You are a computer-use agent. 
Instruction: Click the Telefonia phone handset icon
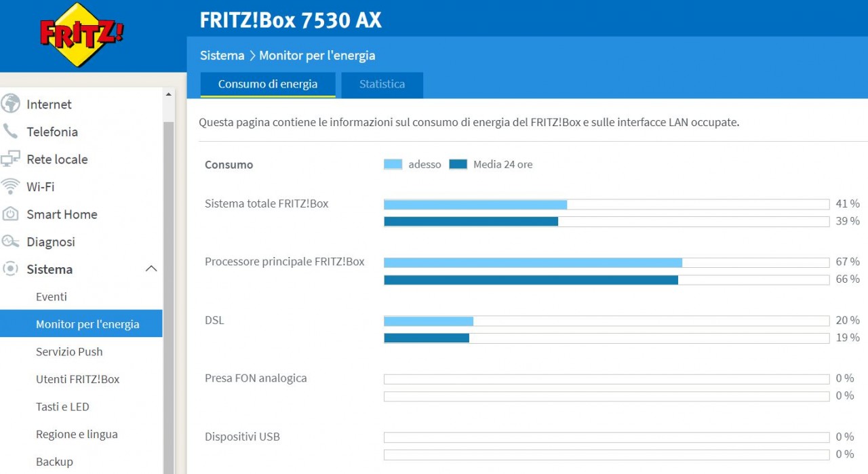coord(11,132)
